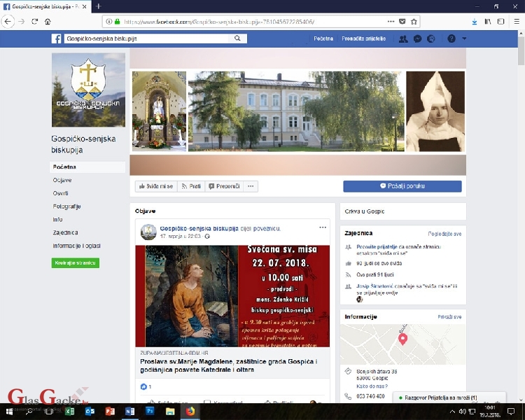The width and height of the screenshot is (525, 420).
Task: Click the Firefox back arrow button
Action: click(8, 22)
